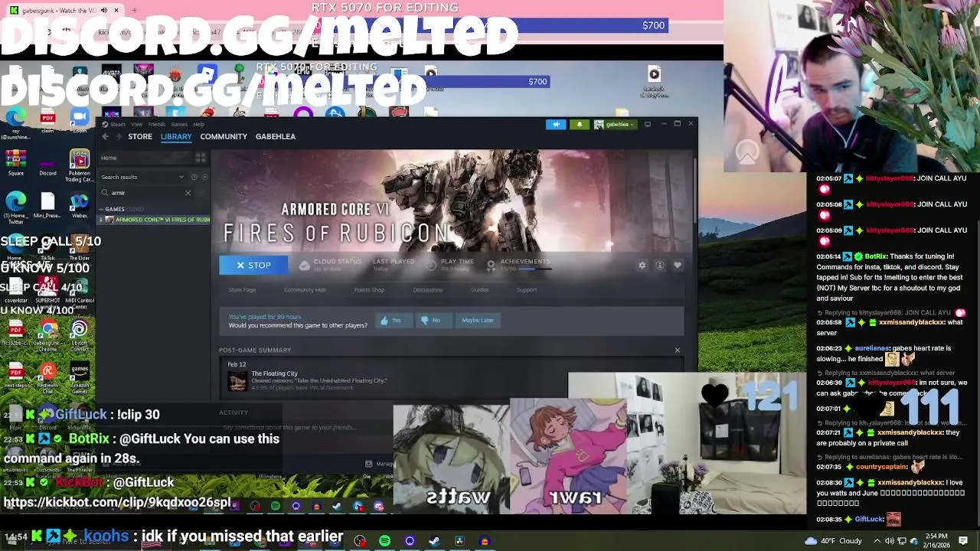The width and height of the screenshot is (980, 551).
Task: Open the Games menu in Steam
Action: click(x=179, y=124)
